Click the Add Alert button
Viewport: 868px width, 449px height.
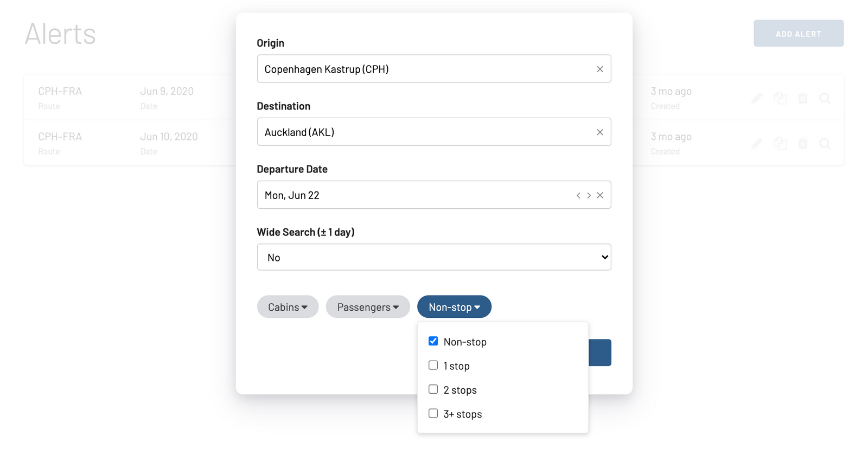[799, 34]
